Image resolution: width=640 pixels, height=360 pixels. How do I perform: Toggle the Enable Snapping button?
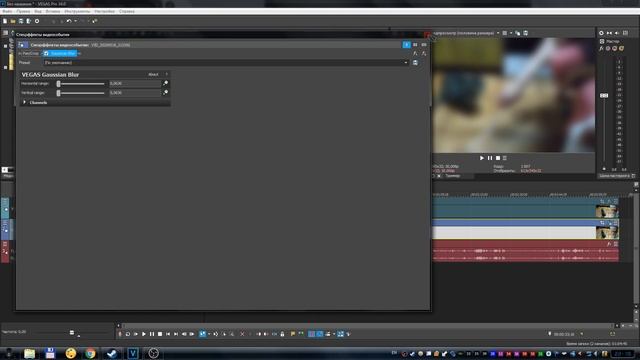pyautogui.click(x=311, y=334)
